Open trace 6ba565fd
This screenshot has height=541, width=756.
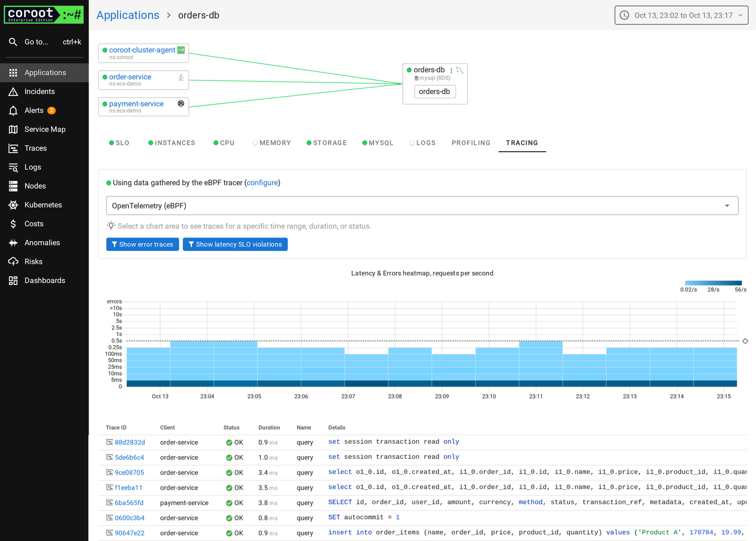pyautogui.click(x=129, y=503)
